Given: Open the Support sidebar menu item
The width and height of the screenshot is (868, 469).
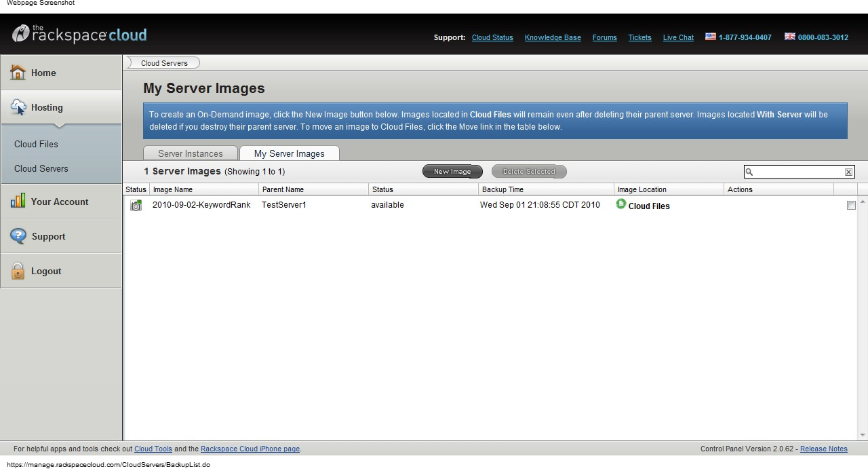Looking at the screenshot, I should 61,236.
